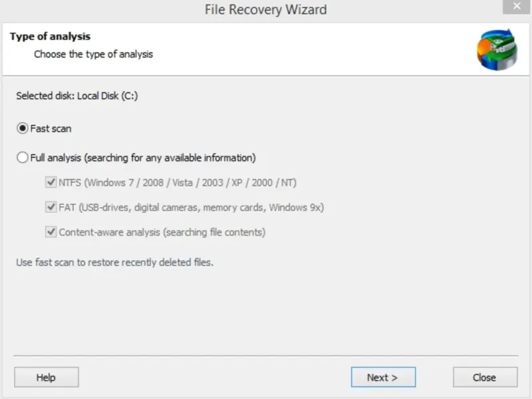532x399 pixels.
Task: Toggle the FAT USB-drives checkbox
Action: coord(51,207)
